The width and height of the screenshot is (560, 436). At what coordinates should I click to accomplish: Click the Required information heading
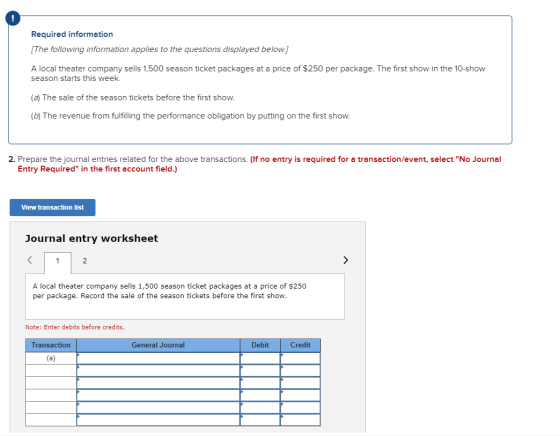coord(72,34)
